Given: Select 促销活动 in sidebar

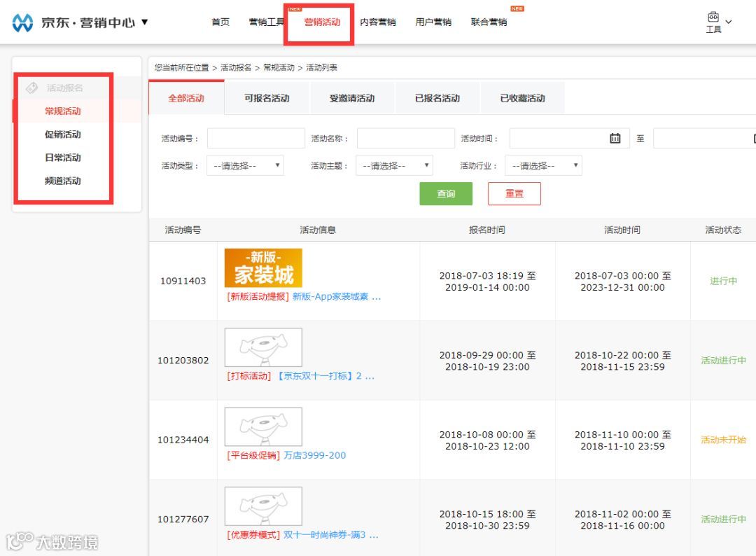Looking at the screenshot, I should (63, 134).
